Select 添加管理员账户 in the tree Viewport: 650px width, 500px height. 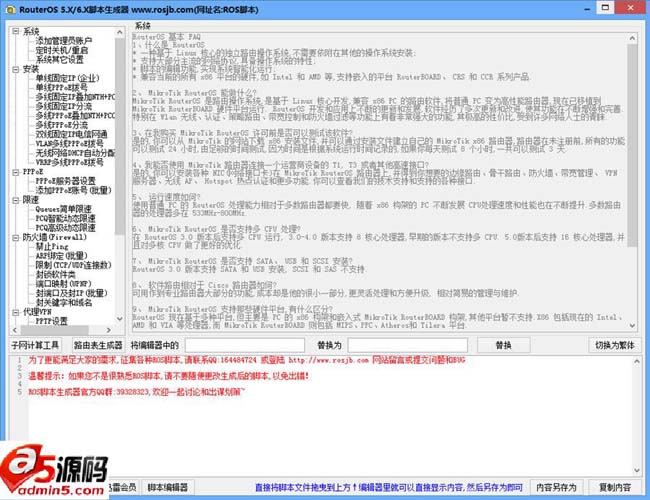pos(64,41)
